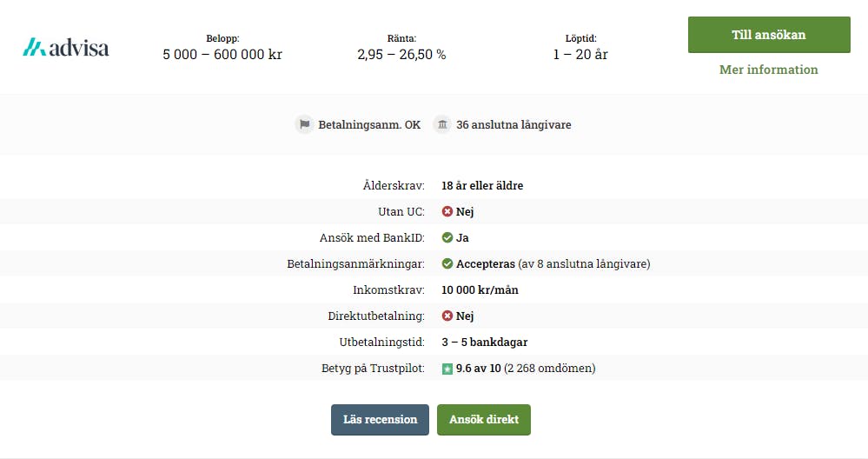Click the green checkmark beside Accepteras
This screenshot has width=868, height=459.
pyautogui.click(x=447, y=263)
